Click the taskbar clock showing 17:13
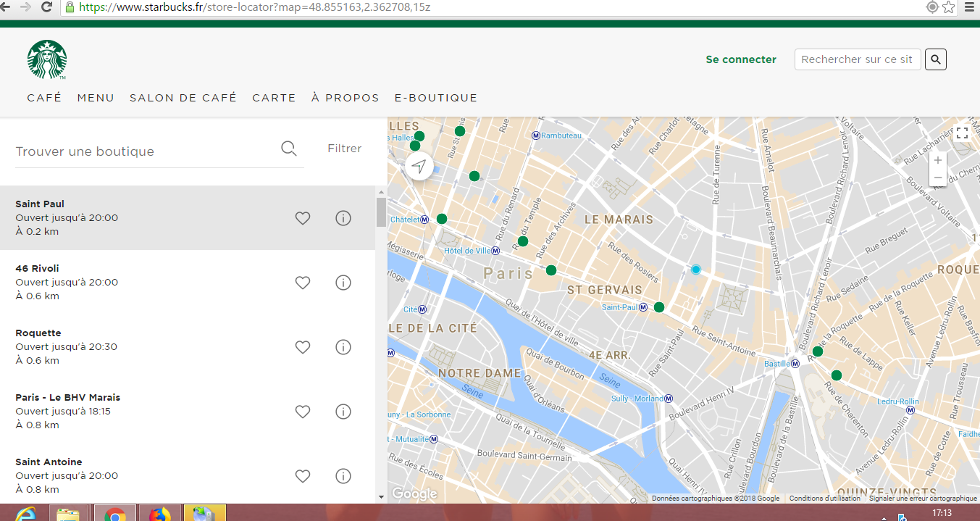This screenshot has height=521, width=980. (x=942, y=513)
